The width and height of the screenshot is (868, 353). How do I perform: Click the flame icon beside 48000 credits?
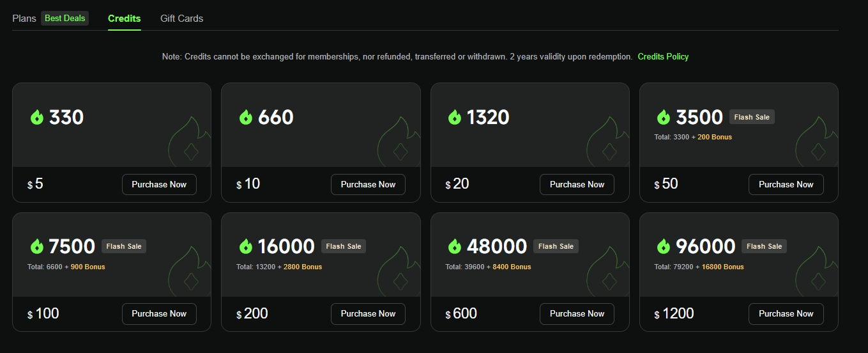pyautogui.click(x=455, y=246)
